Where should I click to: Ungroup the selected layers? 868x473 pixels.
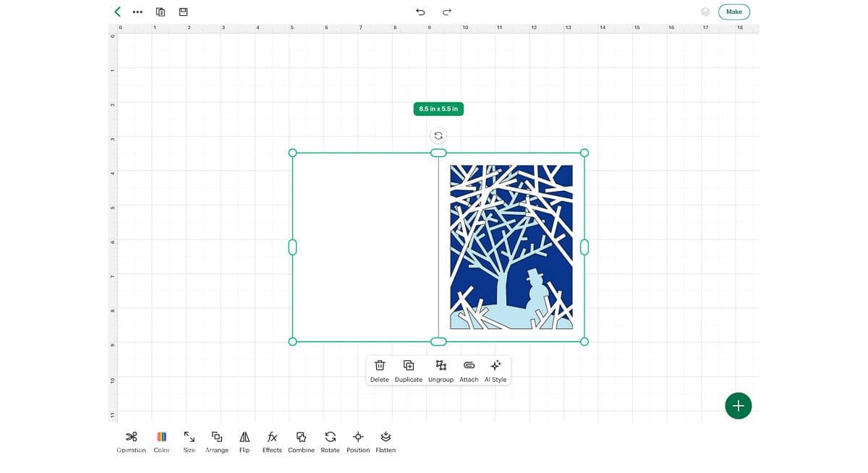(441, 370)
